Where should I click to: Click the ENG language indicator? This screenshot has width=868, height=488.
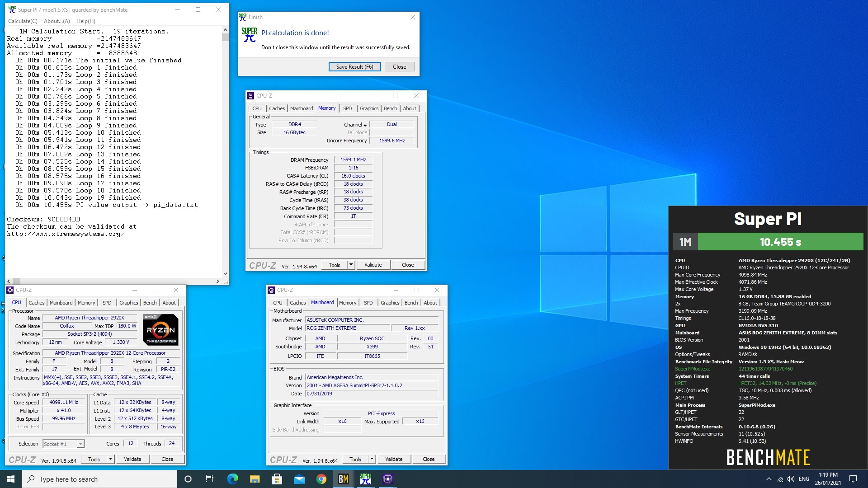(x=804, y=479)
